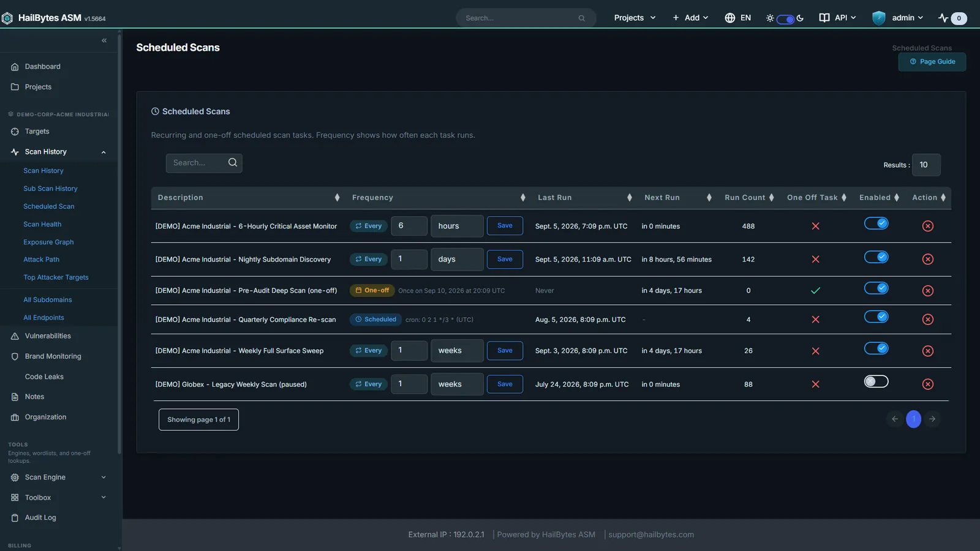Open the Page Guide
The image size is (980, 551).
(x=932, y=62)
